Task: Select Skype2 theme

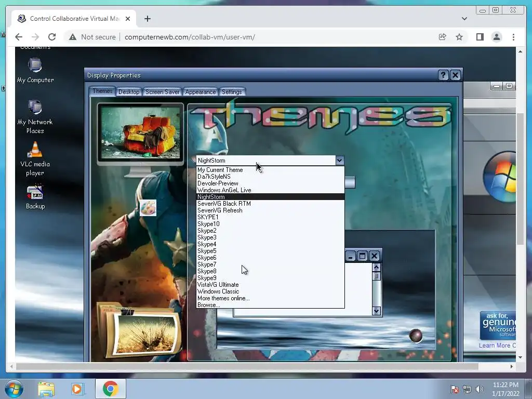Action: [x=270, y=231]
